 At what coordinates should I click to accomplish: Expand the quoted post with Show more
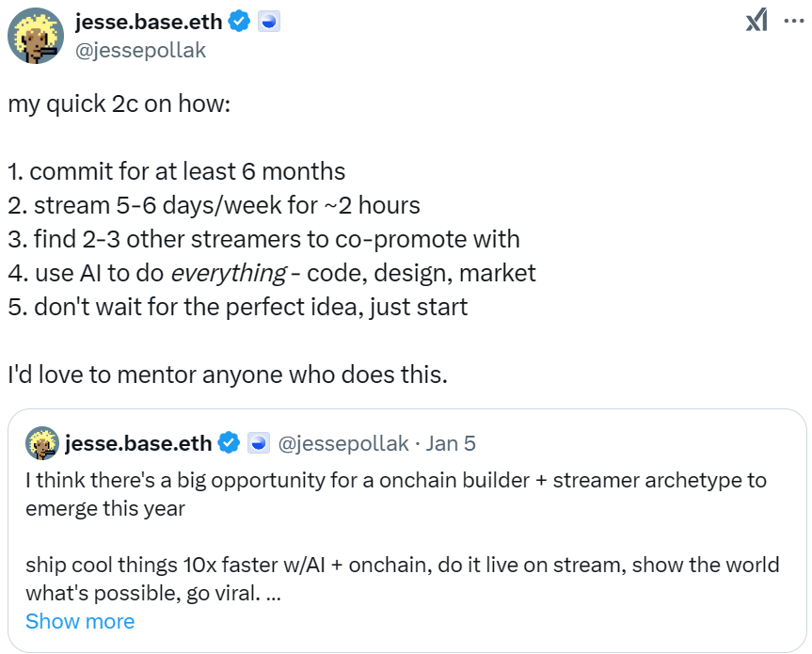[80, 621]
